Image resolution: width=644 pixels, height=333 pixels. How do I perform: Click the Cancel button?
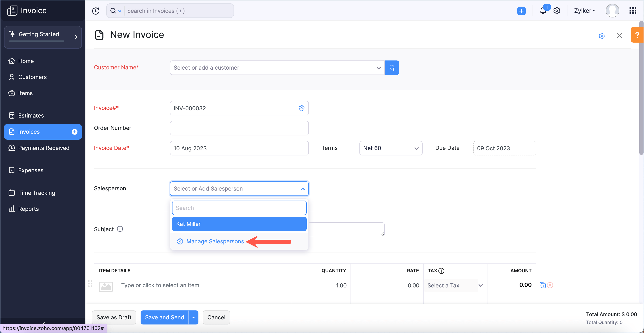pos(216,317)
